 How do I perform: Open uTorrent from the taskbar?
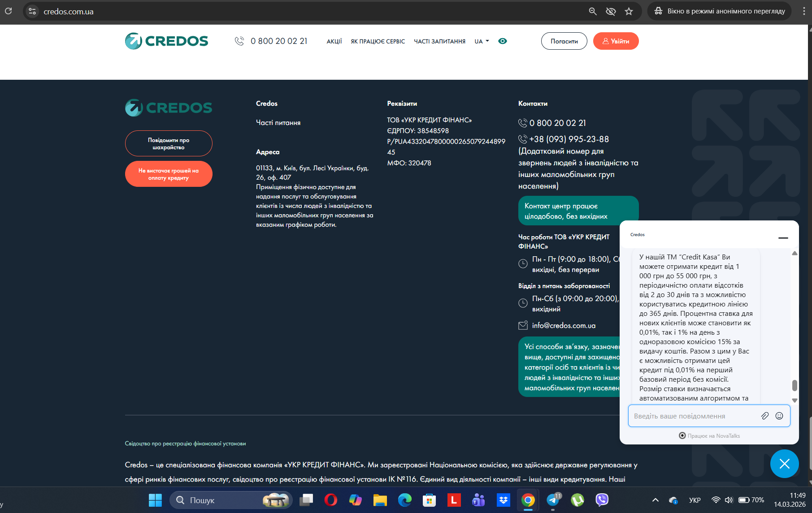pos(578,500)
